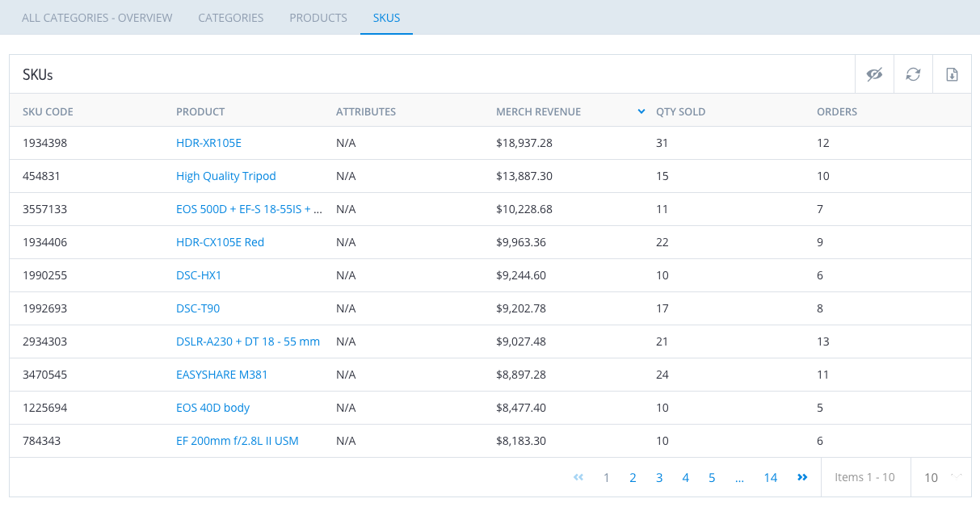This screenshot has width=980, height=507.
Task: Open HDR-CX105E Red product
Action: coord(220,242)
